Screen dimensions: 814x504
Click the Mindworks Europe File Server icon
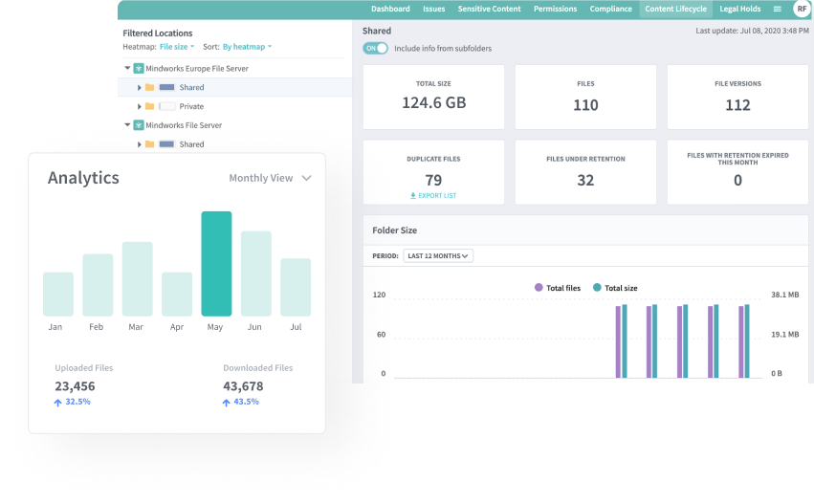point(139,68)
